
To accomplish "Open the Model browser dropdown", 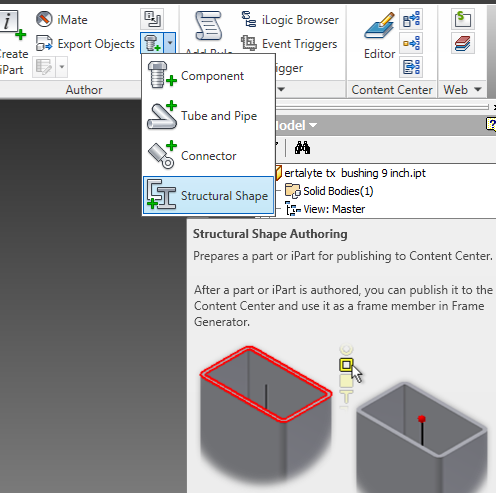I will pos(313,125).
